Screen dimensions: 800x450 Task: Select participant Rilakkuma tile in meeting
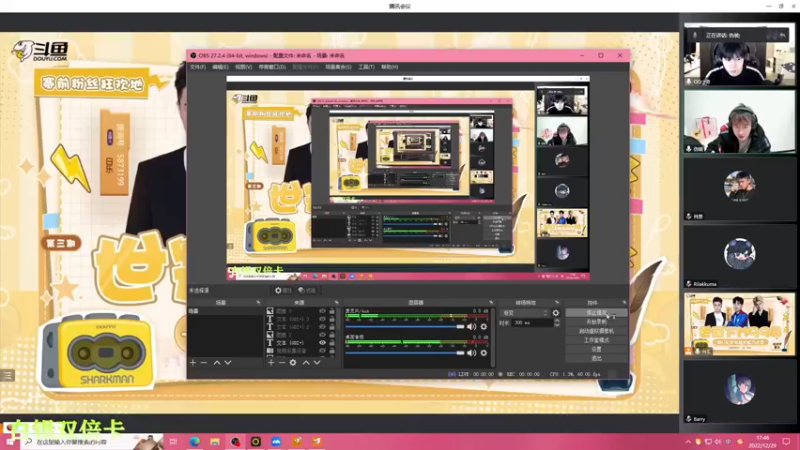(739, 256)
